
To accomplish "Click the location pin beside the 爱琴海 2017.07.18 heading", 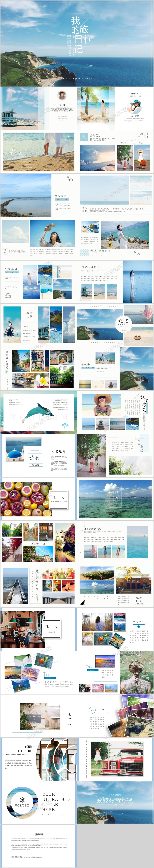I will point(6,269).
